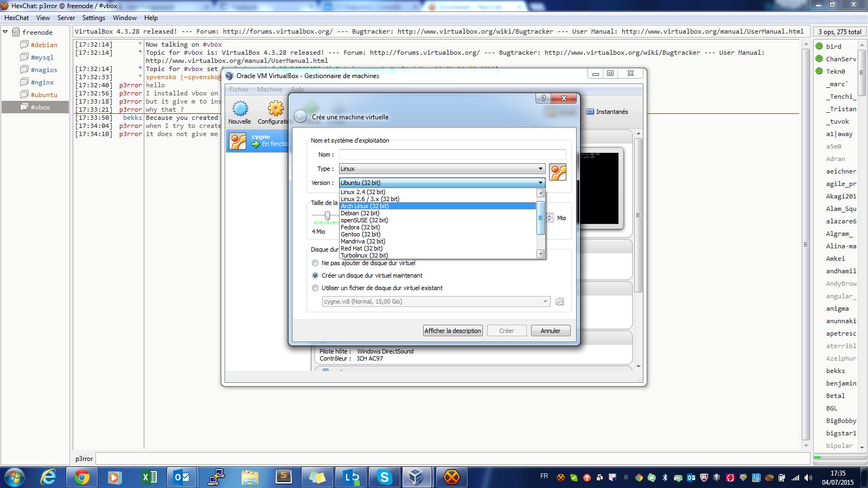Open Sublime Text from the taskbar
Viewport: 868px width, 488px height.
tap(284, 477)
